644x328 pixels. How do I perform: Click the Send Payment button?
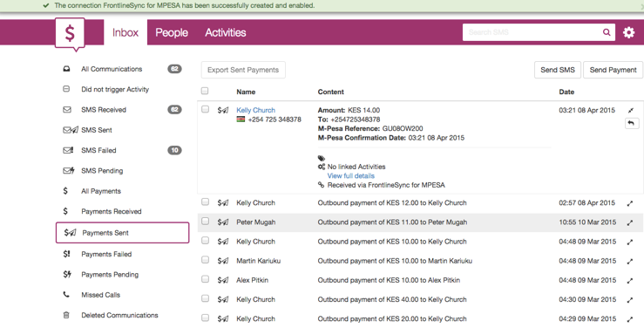(x=613, y=70)
